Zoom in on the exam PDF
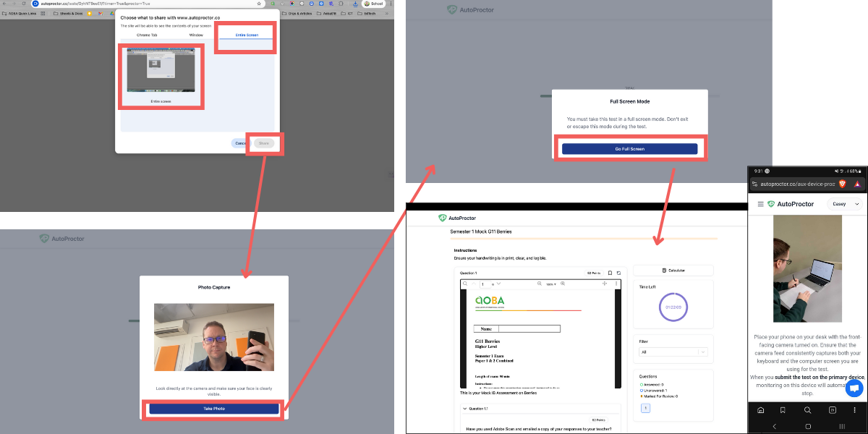868x434 pixels. pos(561,284)
